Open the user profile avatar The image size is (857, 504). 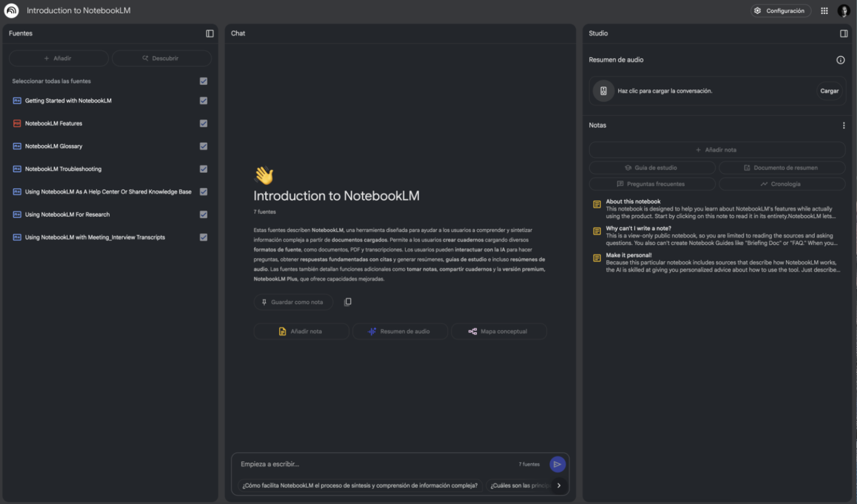pyautogui.click(x=844, y=11)
